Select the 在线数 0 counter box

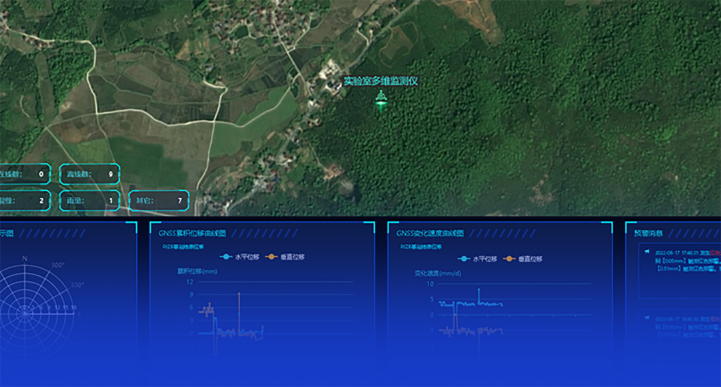click(24, 174)
